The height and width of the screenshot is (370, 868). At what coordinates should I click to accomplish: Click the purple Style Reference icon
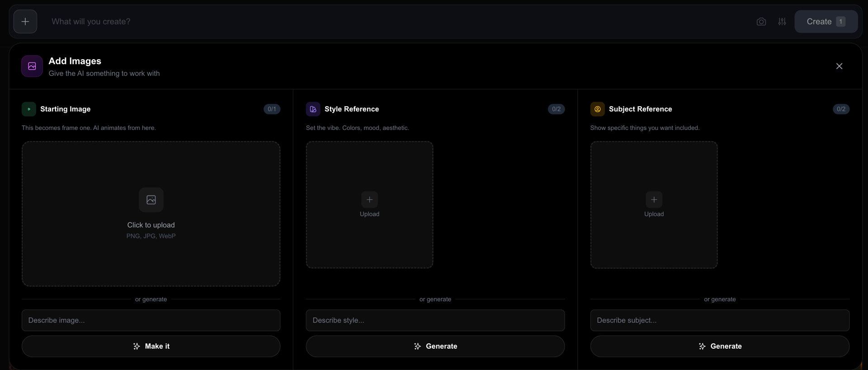(x=313, y=109)
